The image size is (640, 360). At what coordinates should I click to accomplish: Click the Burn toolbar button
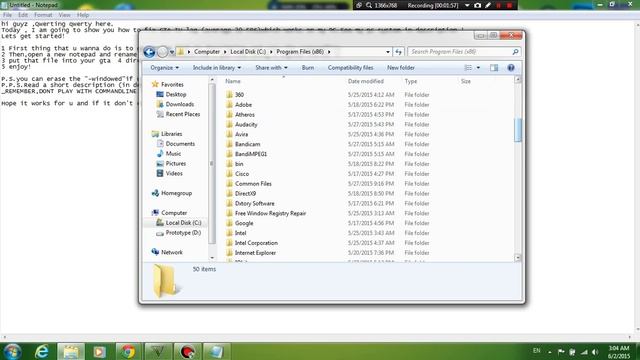pyautogui.click(x=308, y=68)
